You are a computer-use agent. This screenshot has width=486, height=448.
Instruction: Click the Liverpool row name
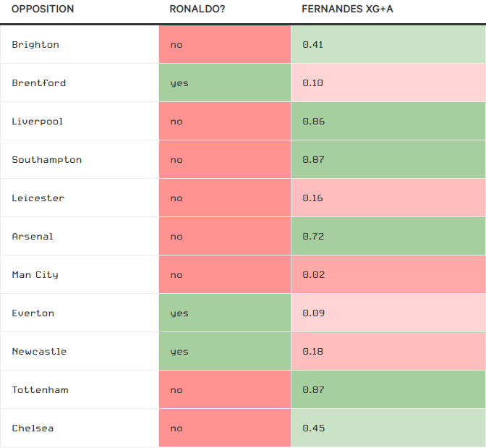pos(38,122)
